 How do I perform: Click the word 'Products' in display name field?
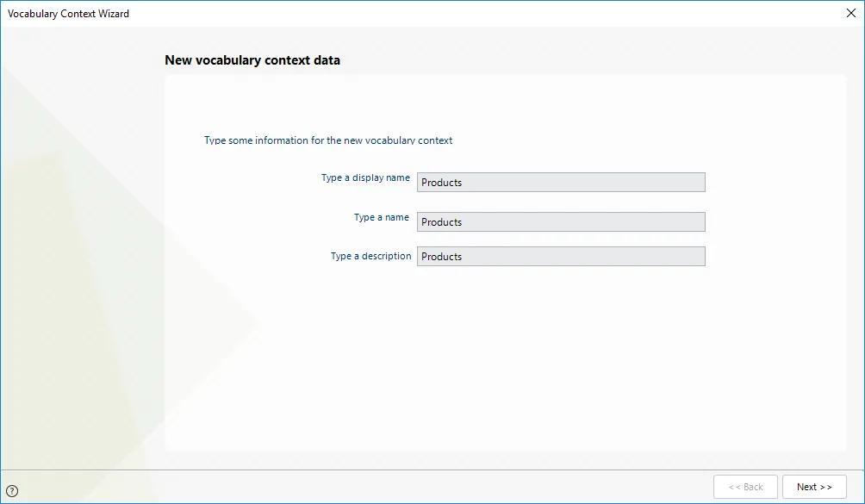(x=441, y=183)
